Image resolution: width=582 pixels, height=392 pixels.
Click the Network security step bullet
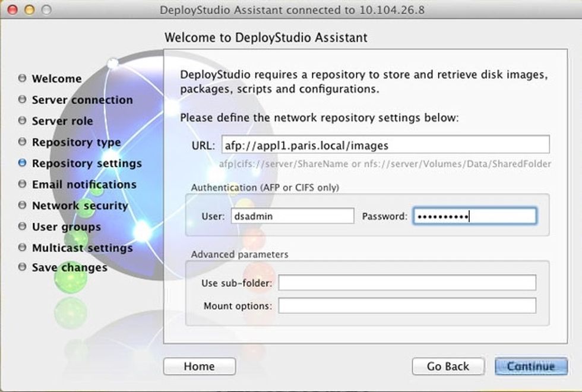click(x=23, y=205)
